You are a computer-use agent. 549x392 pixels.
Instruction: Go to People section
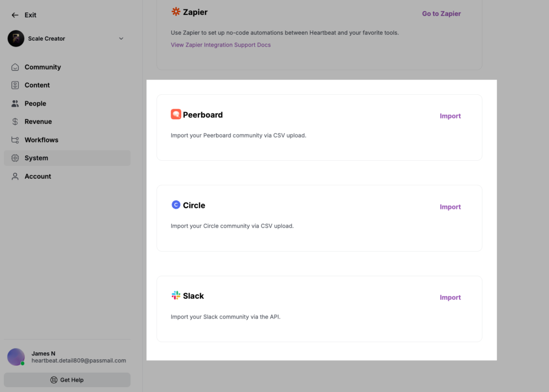[67, 103]
